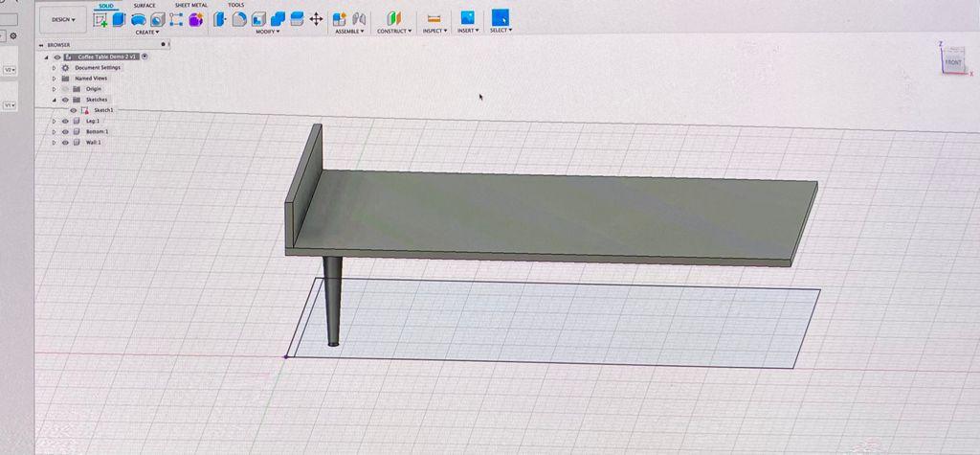
Task: Click the Select tool icon
Action: click(x=500, y=17)
